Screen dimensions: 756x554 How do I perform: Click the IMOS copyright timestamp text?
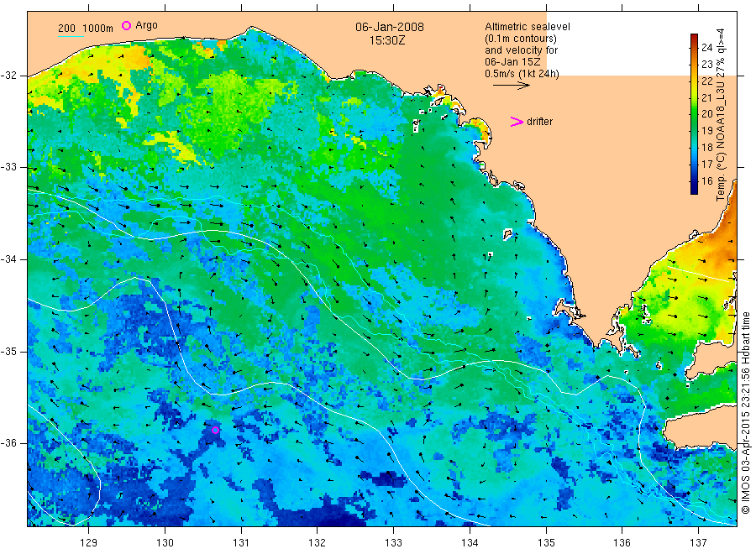(x=745, y=413)
